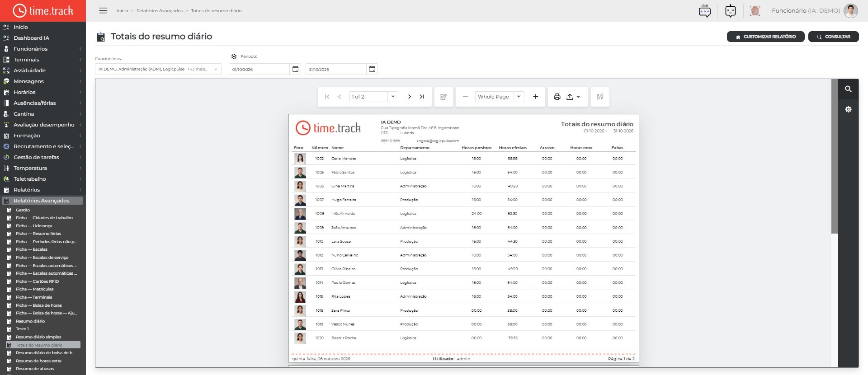Click the CUSTOMIZAR RELATÓRIO button
Screen dimensions: 868x375
(765, 37)
